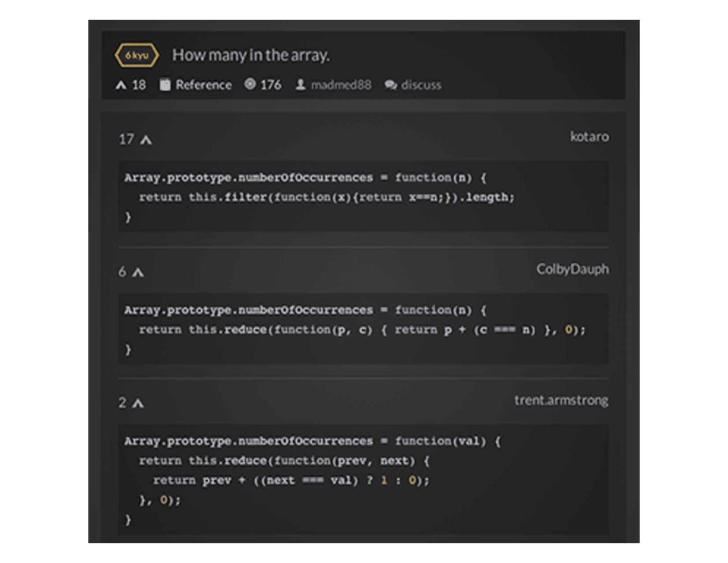The width and height of the screenshot is (728, 563).
Task: Open the discuss section
Action: click(420, 85)
